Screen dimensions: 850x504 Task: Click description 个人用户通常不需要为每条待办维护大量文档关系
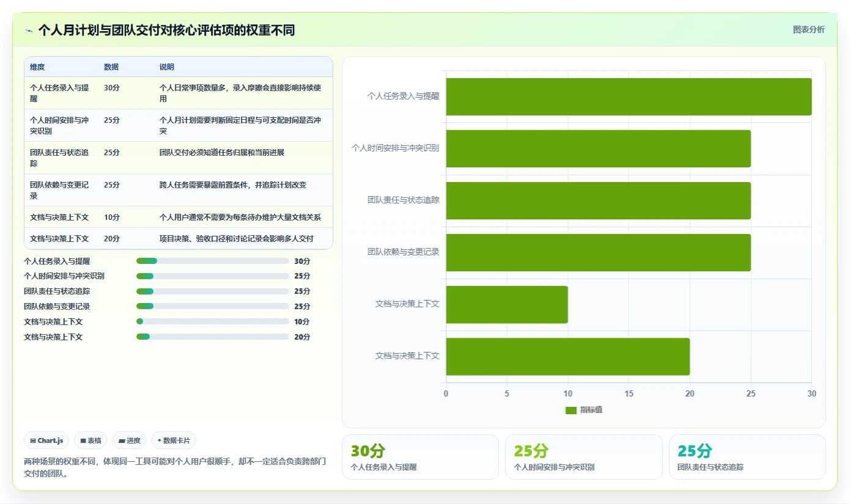[240, 217]
